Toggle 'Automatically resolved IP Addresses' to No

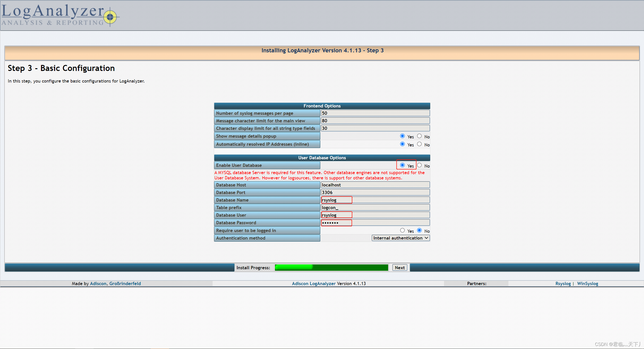419,144
